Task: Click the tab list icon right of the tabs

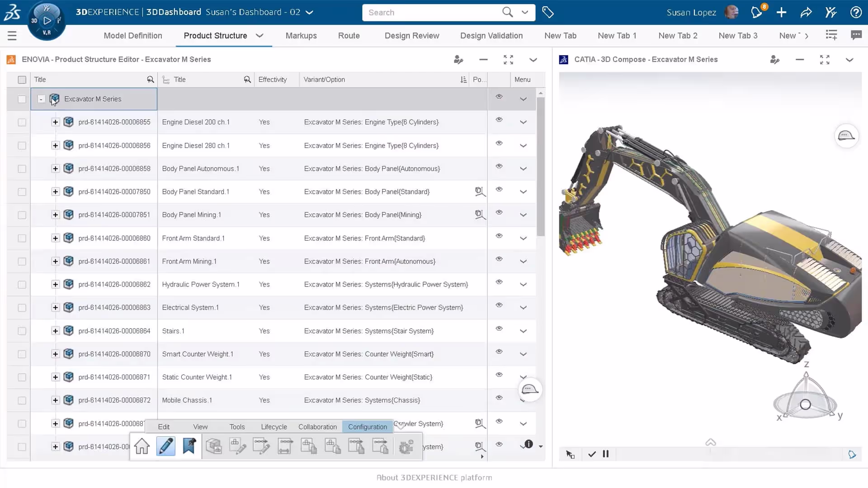Action: pyautogui.click(x=831, y=35)
